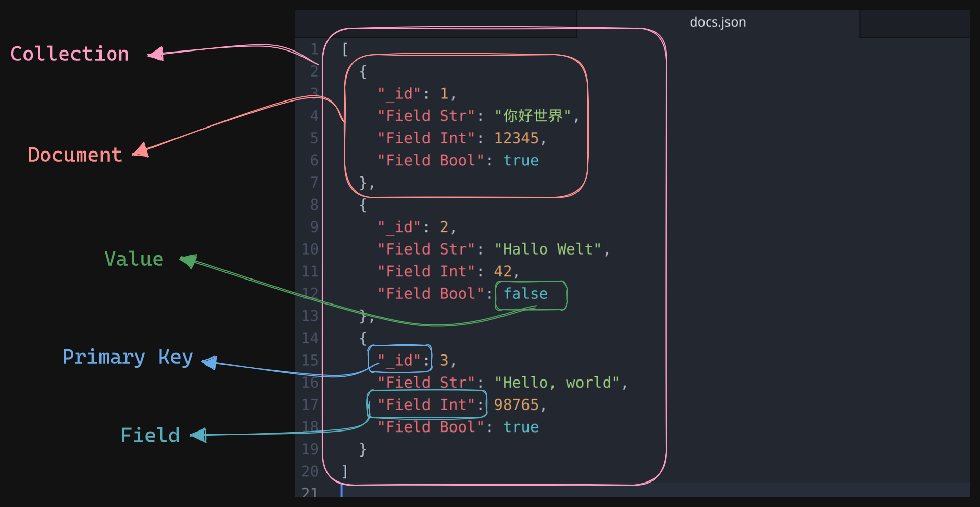Click the green arrowhead next to Value

[188, 261]
